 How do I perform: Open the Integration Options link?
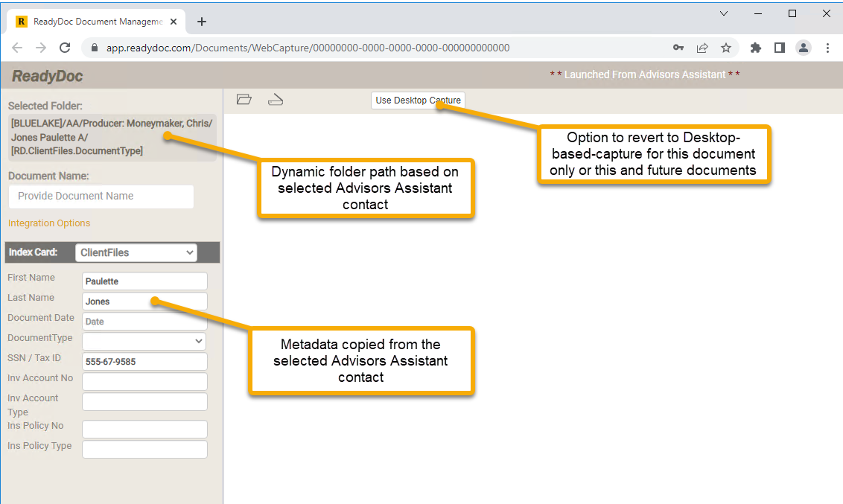pyautogui.click(x=49, y=223)
